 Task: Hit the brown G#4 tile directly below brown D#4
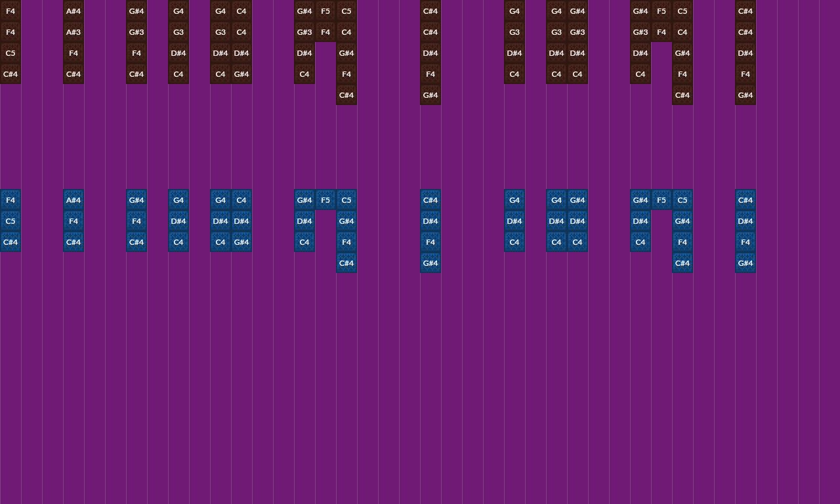tap(241, 73)
